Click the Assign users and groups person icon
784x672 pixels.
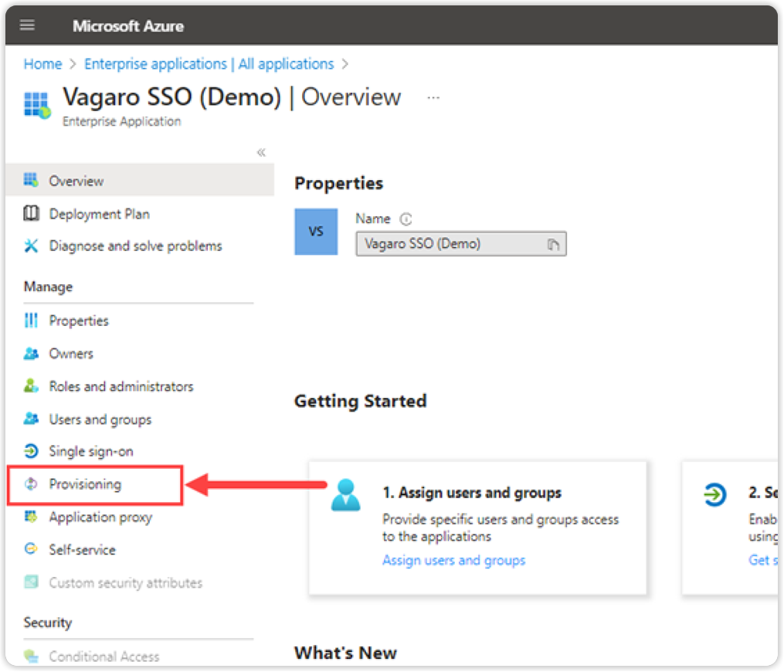[345, 495]
